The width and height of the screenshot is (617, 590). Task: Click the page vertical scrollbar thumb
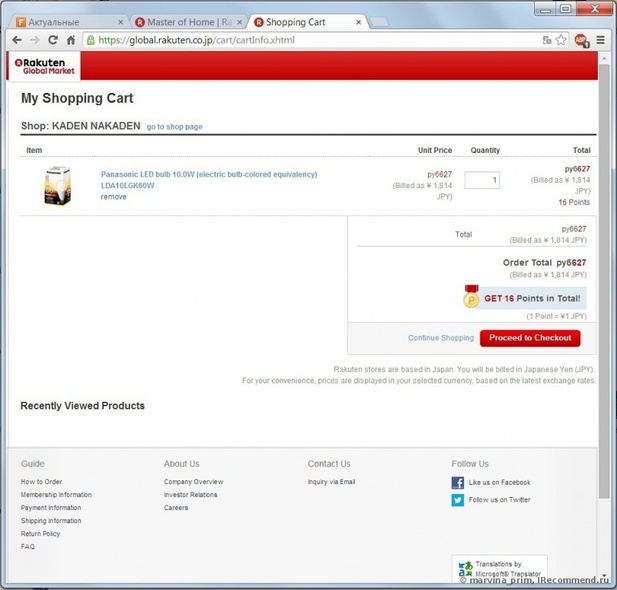[604, 281]
